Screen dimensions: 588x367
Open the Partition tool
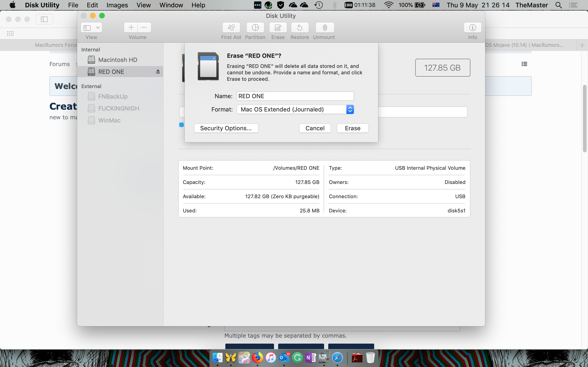[x=255, y=28]
